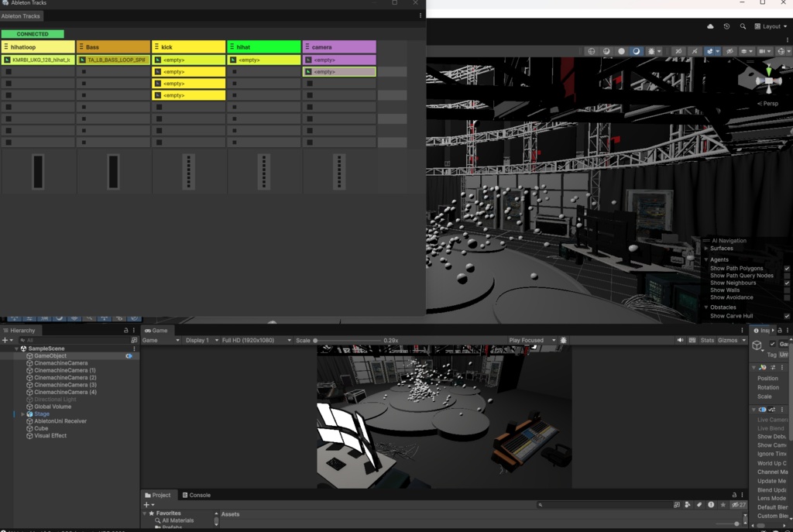Image resolution: width=793 pixels, height=532 pixels.
Task: Click the hihat track empty clip slot
Action: pyautogui.click(x=264, y=60)
